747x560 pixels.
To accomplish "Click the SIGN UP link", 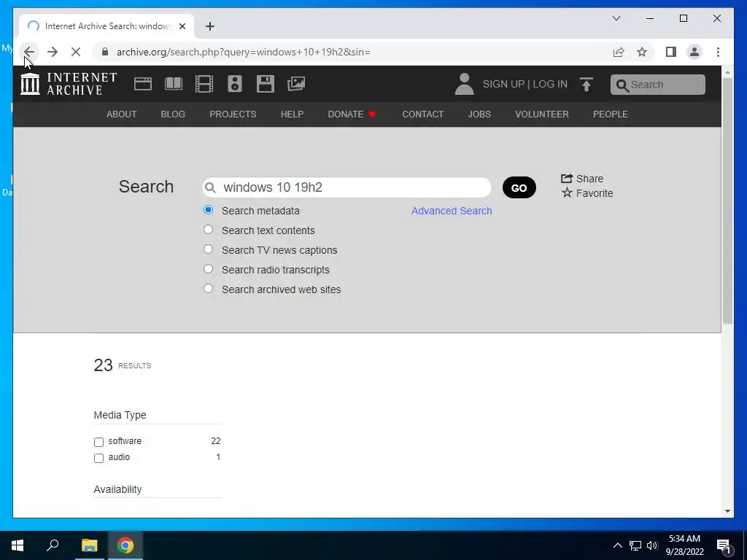I will coord(503,84).
